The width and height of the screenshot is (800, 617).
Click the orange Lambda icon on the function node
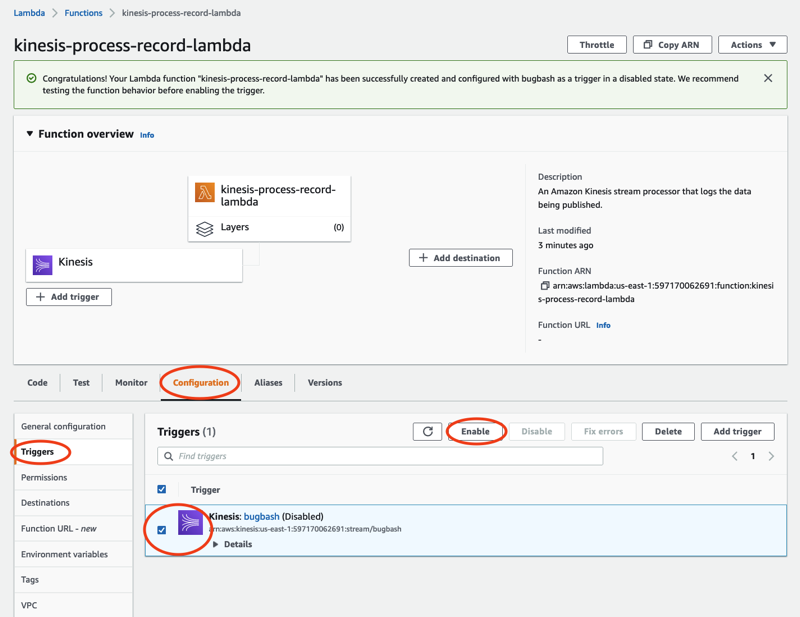tap(206, 191)
